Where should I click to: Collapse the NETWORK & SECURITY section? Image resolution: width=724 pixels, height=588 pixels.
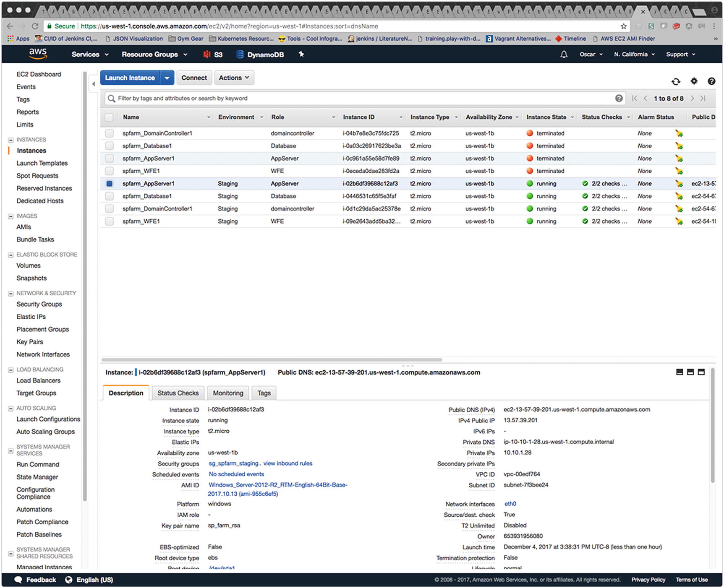pos(11,294)
